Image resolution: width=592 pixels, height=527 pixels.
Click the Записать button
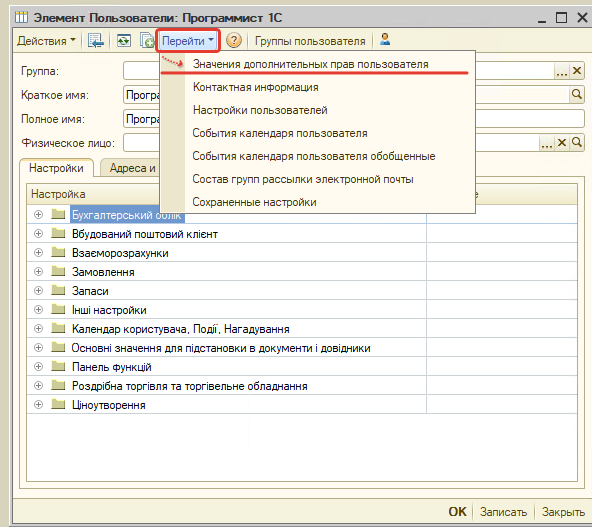pos(503,512)
